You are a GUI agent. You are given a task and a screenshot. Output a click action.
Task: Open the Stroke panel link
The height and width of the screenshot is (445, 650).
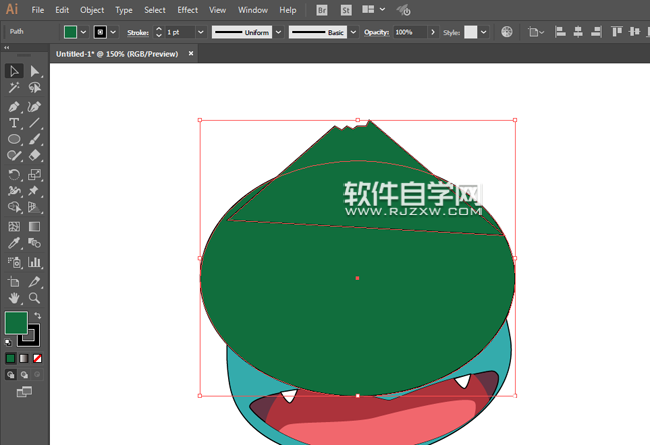coord(138,32)
